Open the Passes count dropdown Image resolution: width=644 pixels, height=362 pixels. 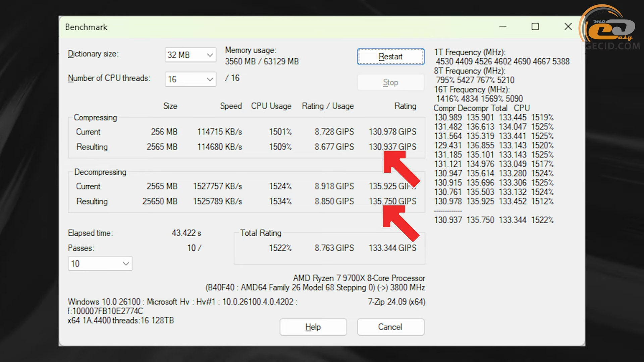click(100, 263)
